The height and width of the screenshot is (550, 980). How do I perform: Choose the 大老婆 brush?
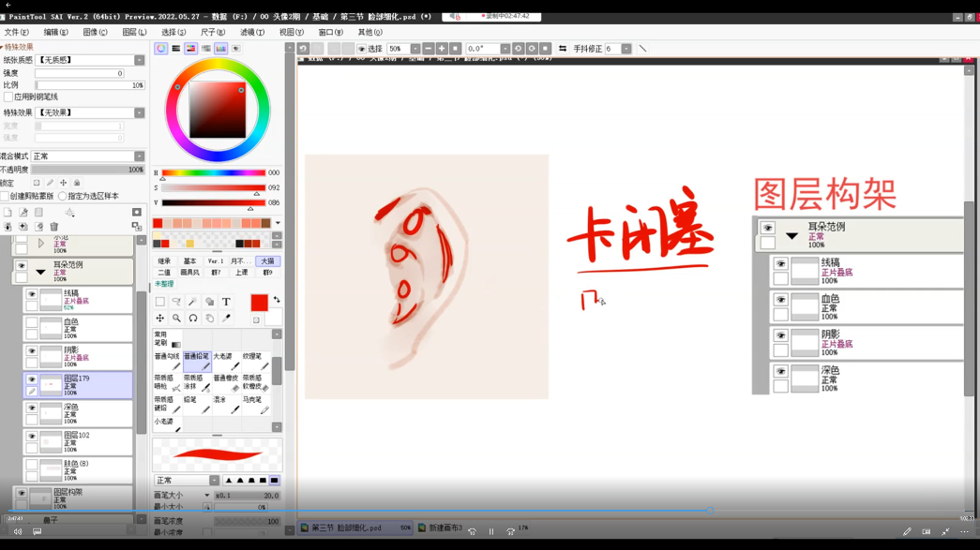coord(227,361)
